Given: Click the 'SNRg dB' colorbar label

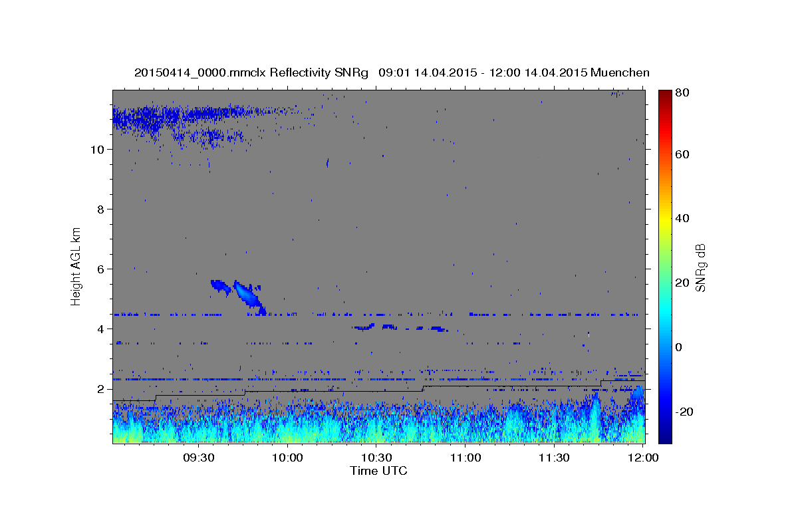Looking at the screenshot, I should [x=700, y=267].
